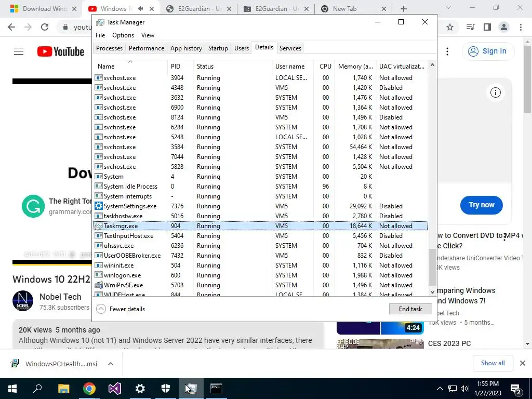Click the Try now ad button
532x399 pixels.
coord(482,205)
